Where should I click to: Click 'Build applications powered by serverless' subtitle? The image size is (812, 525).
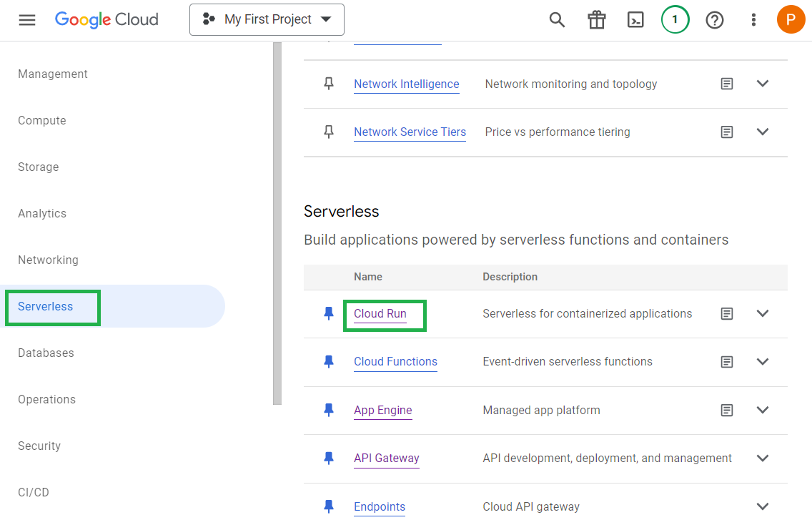point(516,240)
